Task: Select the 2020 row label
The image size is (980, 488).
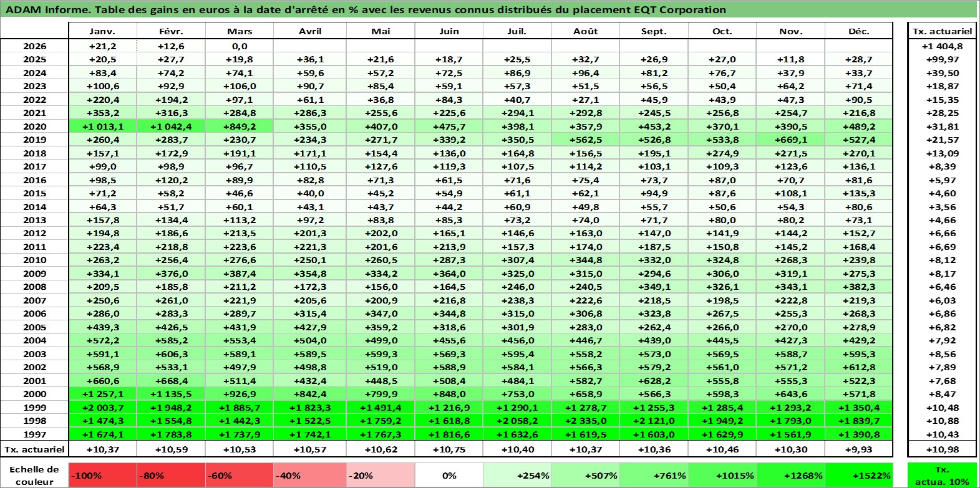Action: pyautogui.click(x=34, y=127)
